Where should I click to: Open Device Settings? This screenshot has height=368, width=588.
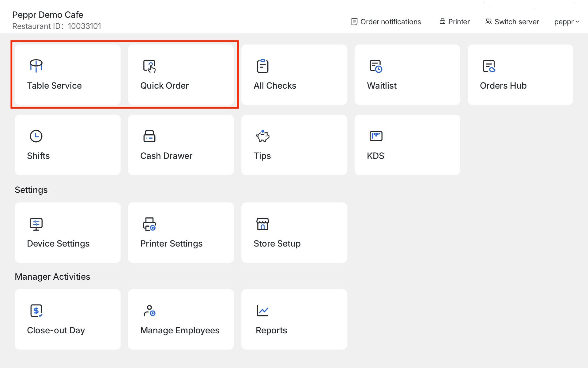tap(67, 232)
